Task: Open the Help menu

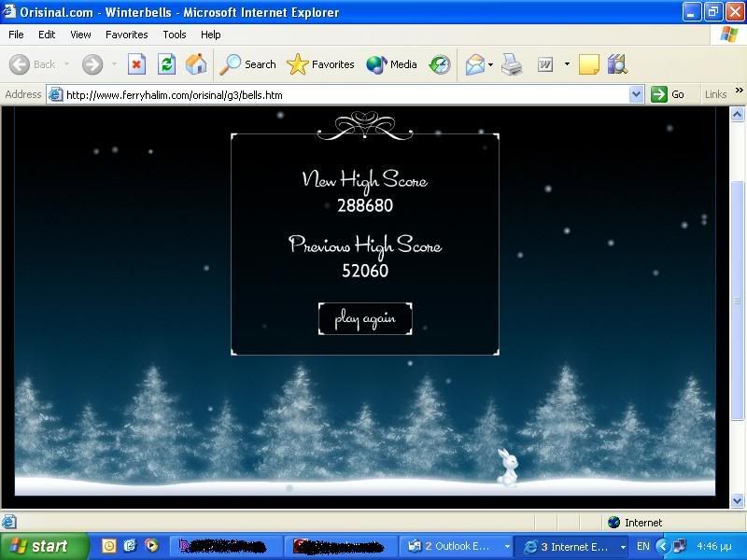Action: (x=211, y=35)
